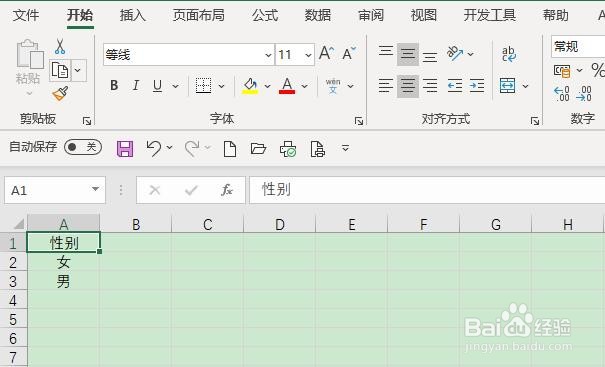Image resolution: width=605 pixels, height=367 pixels.
Task: Click the Redo arrow
Action: (x=192, y=148)
